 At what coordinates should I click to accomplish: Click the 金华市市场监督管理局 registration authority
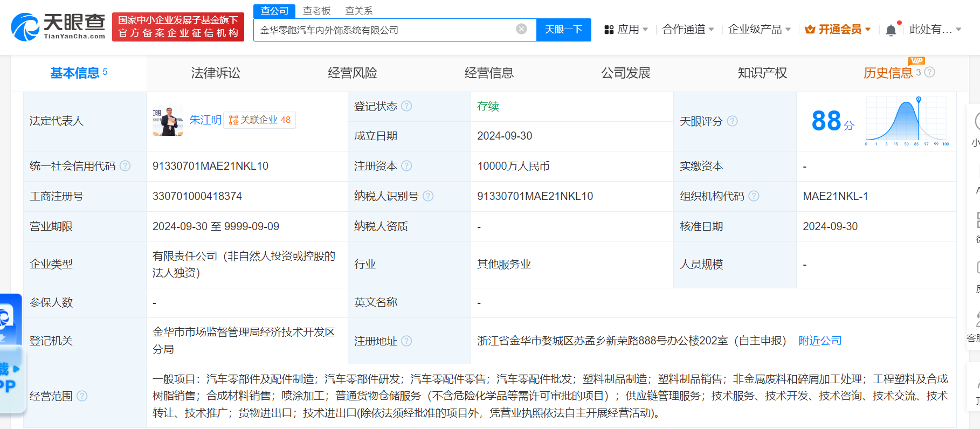[244, 341]
